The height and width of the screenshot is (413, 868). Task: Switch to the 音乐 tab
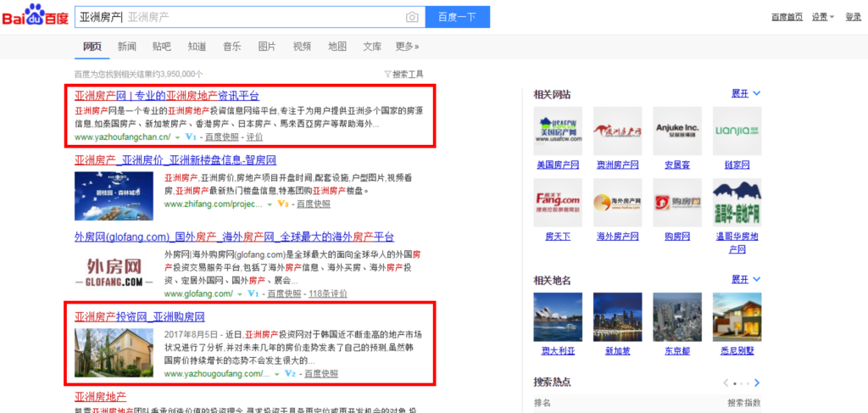pos(232,47)
